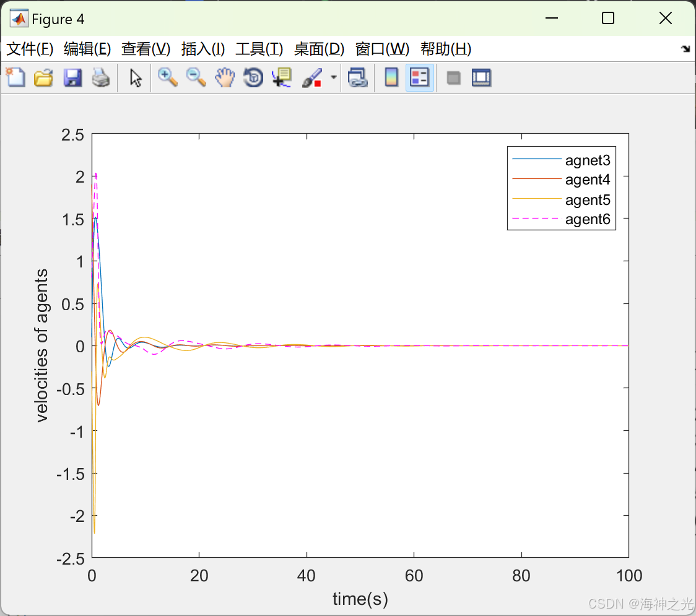The width and height of the screenshot is (696, 616).
Task: Toggle the Insert Legend button
Action: pos(419,77)
